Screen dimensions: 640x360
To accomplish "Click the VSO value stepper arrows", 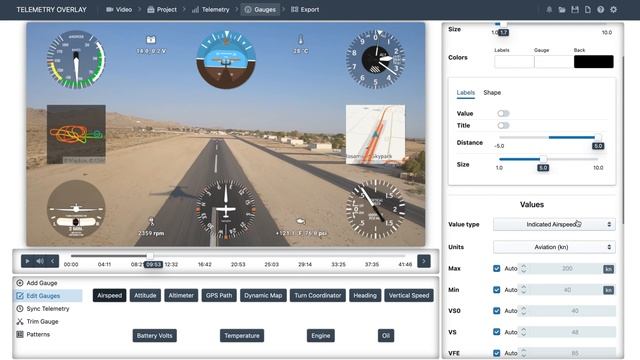I will click(524, 311).
